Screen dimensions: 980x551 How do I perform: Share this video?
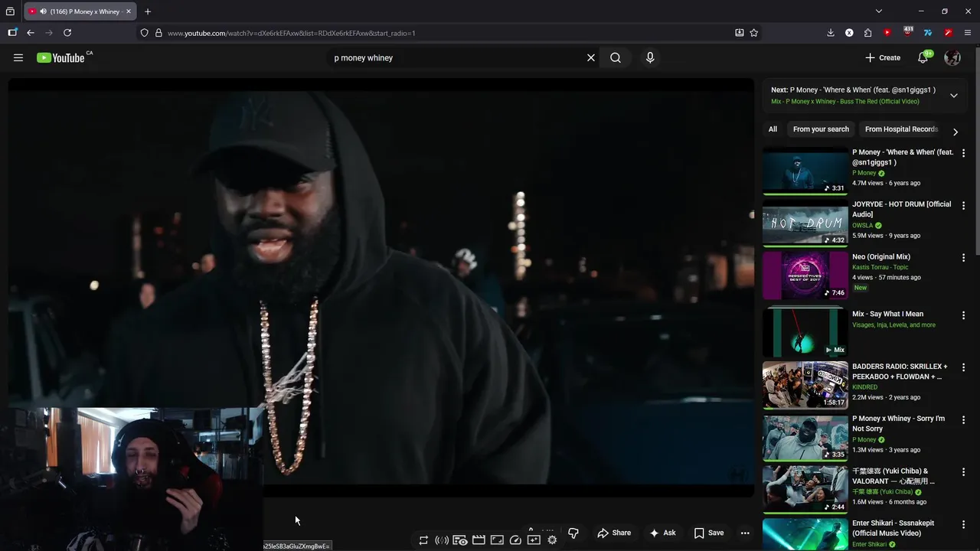click(x=614, y=533)
